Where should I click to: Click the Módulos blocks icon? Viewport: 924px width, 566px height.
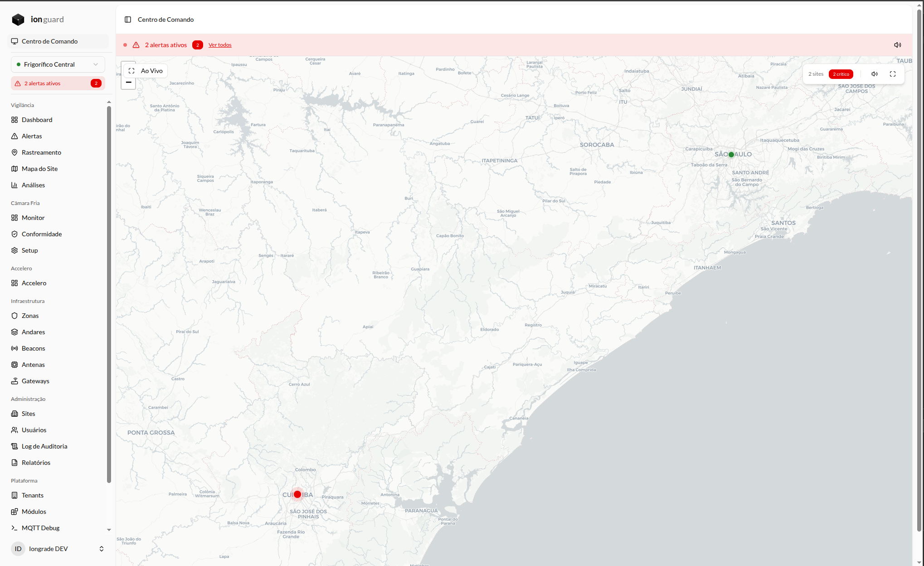coord(15,512)
